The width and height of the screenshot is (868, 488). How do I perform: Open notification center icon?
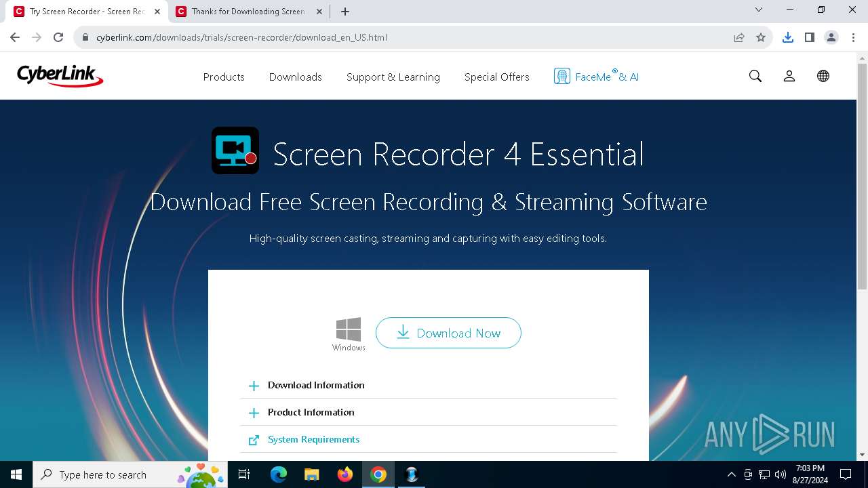(x=846, y=474)
